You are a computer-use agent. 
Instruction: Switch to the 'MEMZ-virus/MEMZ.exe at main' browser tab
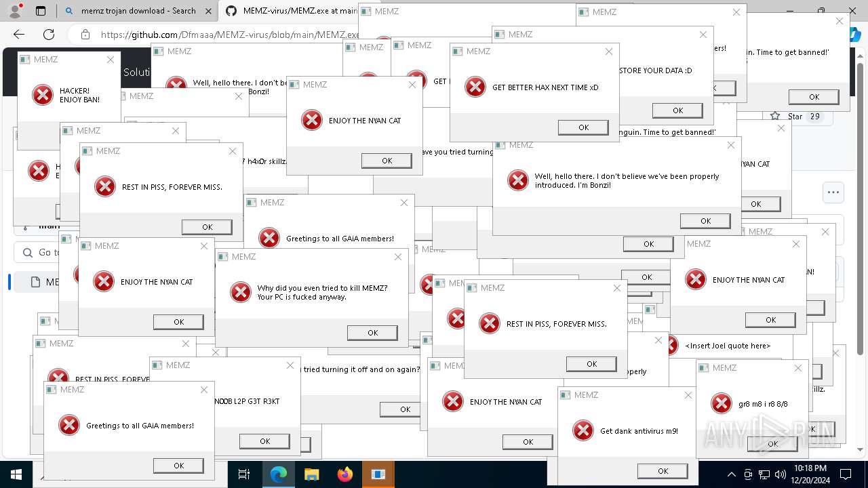pyautogui.click(x=292, y=11)
